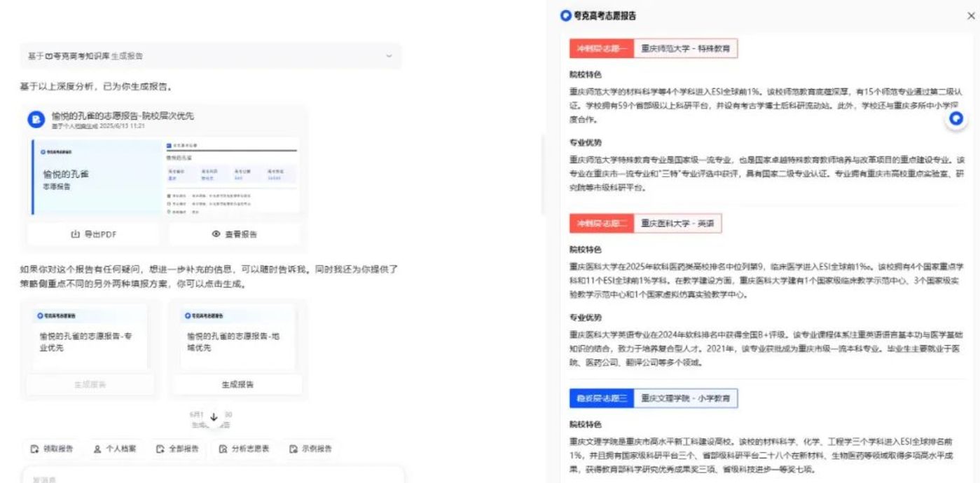Click the message input field

click(210, 478)
